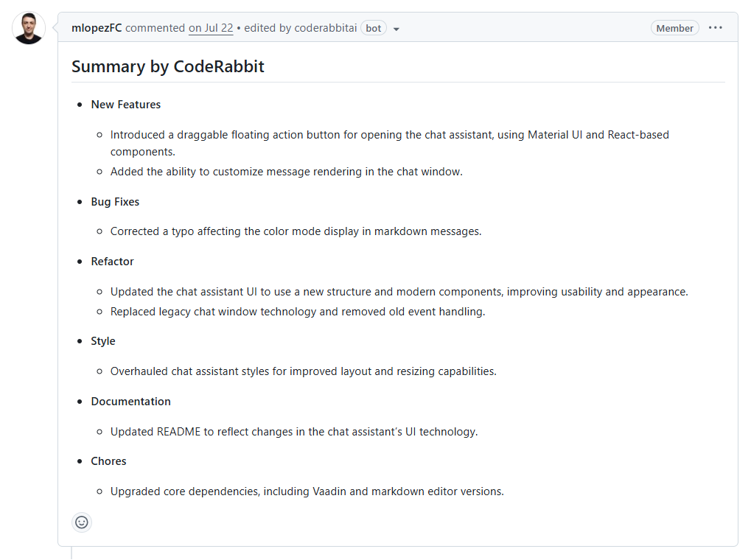Click the "Chores" list heading
Viewport: 751px width, 560px height.
click(x=108, y=461)
